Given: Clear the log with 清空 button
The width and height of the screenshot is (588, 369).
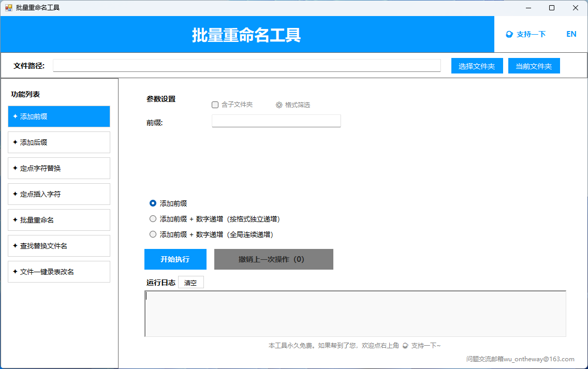Looking at the screenshot, I should [191, 283].
